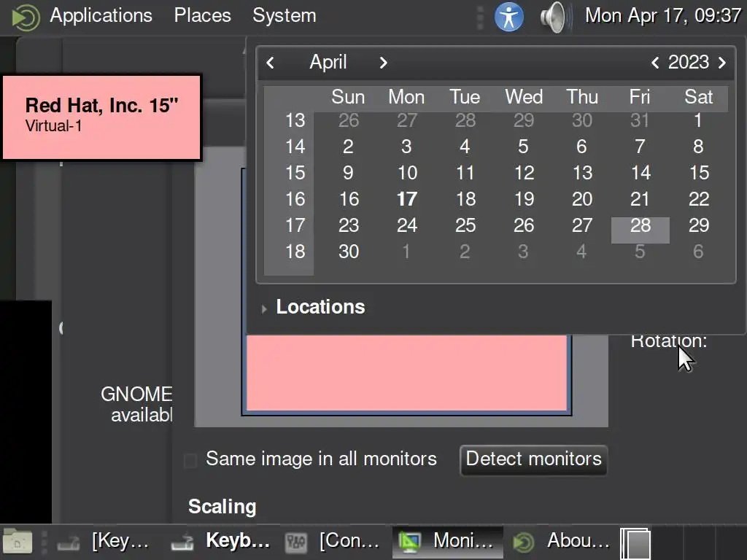Viewport: 747px width, 560px height.
Task: Select the pink Red Hat monitor preview
Action: 406,372
